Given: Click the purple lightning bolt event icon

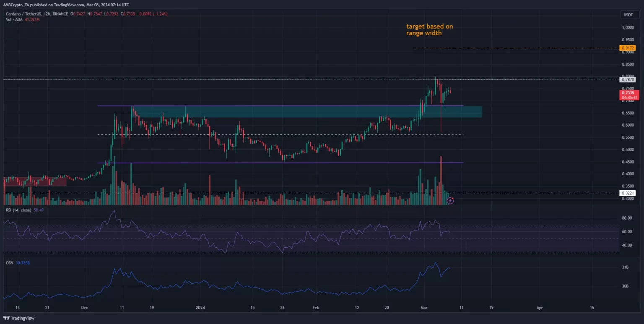Looking at the screenshot, I should (x=450, y=201).
